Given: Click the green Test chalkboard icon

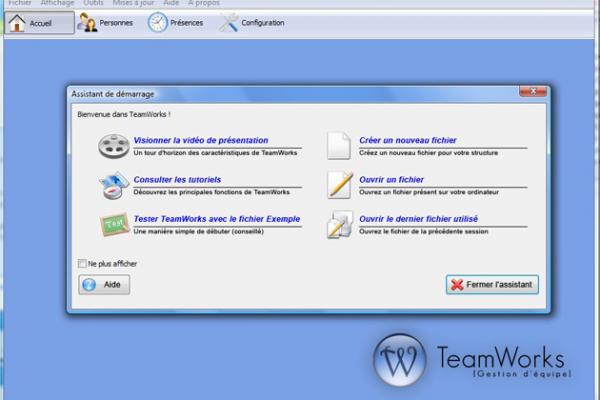Looking at the screenshot, I should click(114, 225).
